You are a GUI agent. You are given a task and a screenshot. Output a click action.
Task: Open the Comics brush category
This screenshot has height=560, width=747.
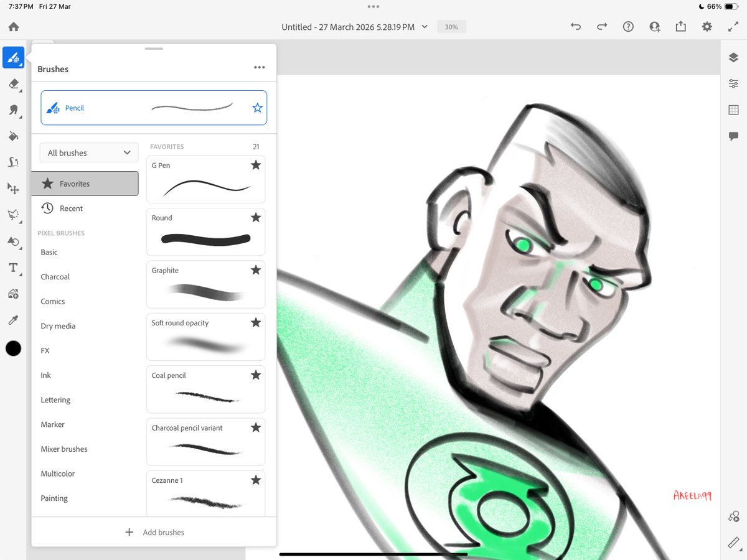pyautogui.click(x=53, y=301)
